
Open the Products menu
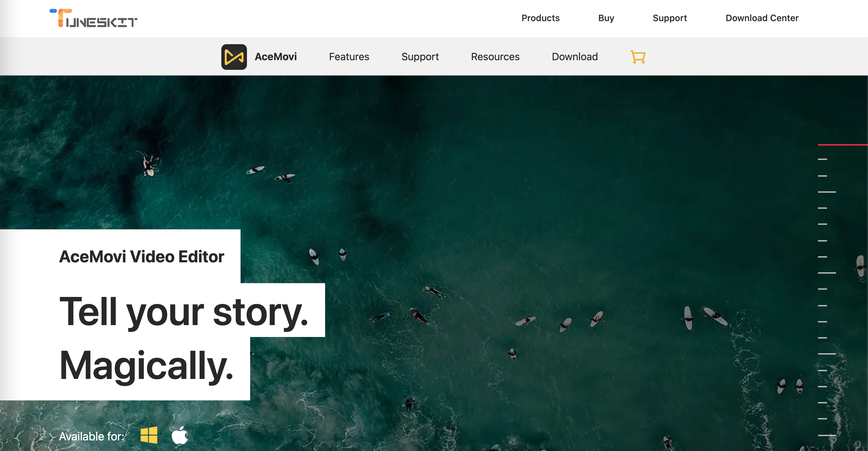tap(540, 18)
